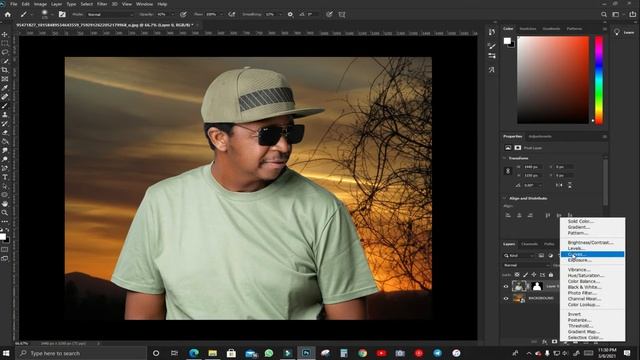Toggle lock image pixels brush icon

(525, 275)
